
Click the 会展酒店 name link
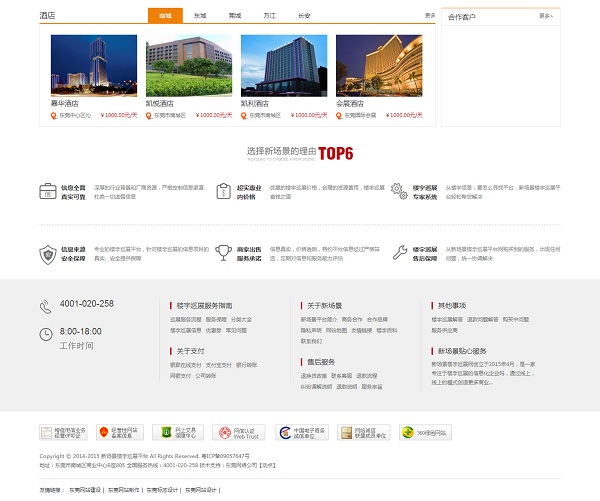tap(350, 103)
